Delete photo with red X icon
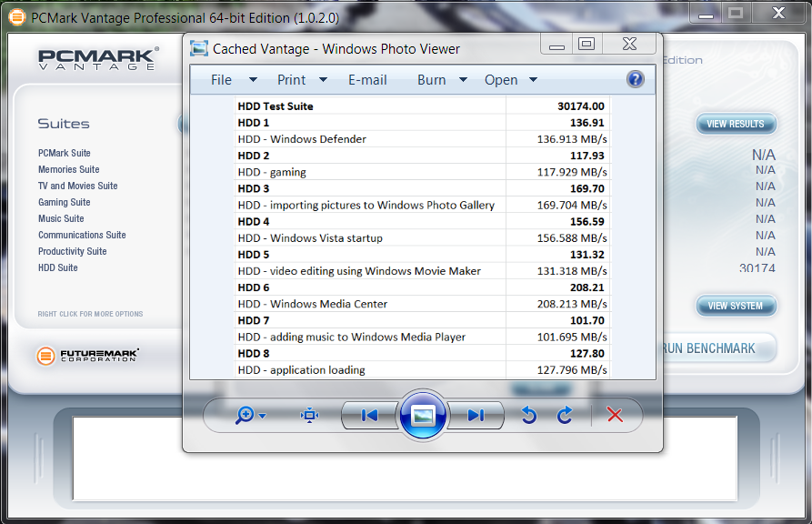Screen dimensions: 812x524 coord(615,415)
